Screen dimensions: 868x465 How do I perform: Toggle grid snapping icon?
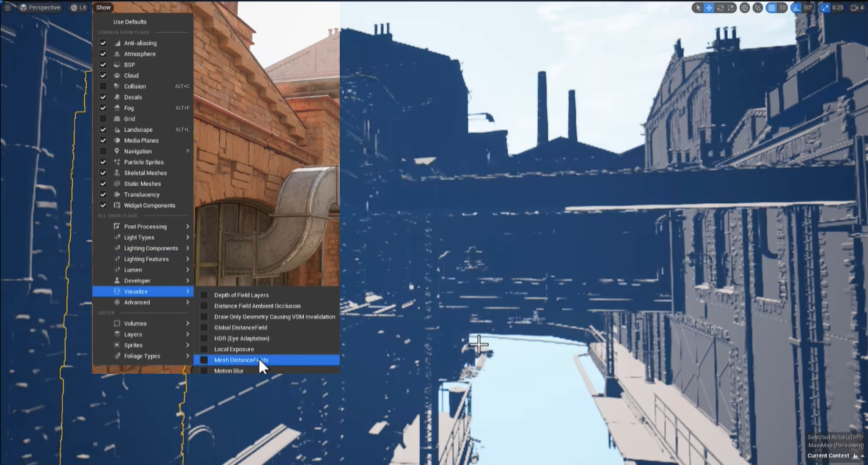771,8
